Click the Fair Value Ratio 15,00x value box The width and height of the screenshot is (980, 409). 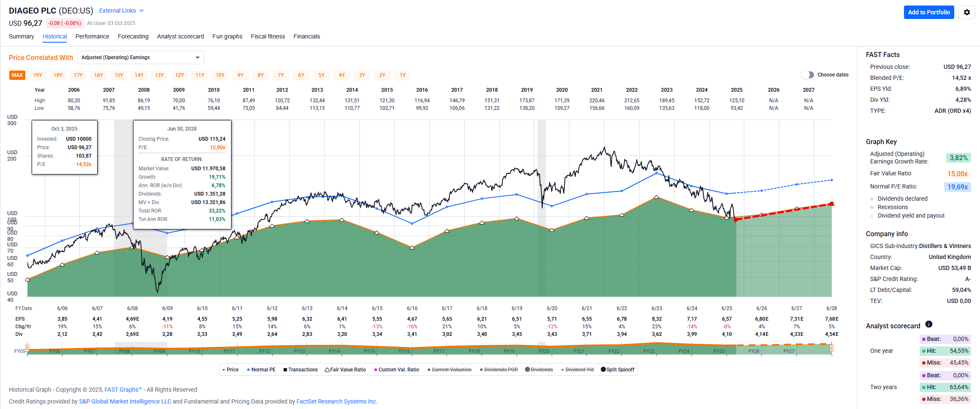click(957, 174)
